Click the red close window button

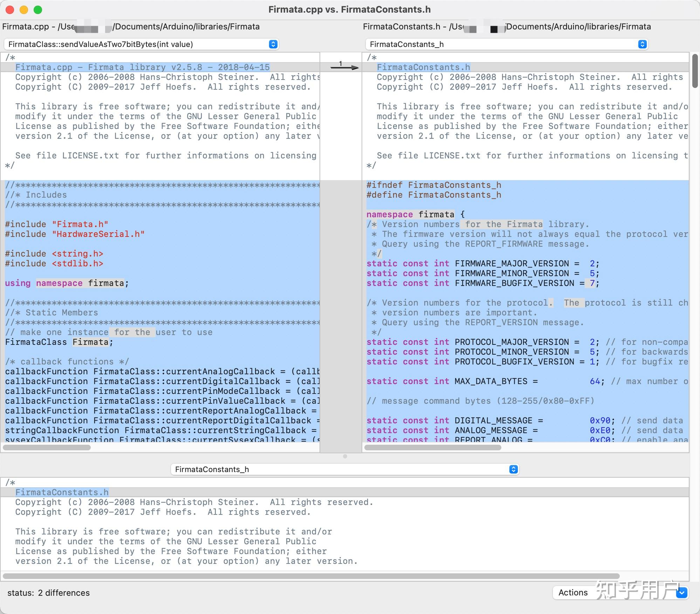[x=10, y=10]
